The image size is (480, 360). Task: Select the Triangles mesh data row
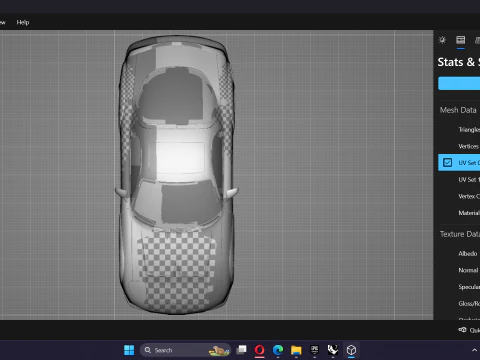point(459,130)
